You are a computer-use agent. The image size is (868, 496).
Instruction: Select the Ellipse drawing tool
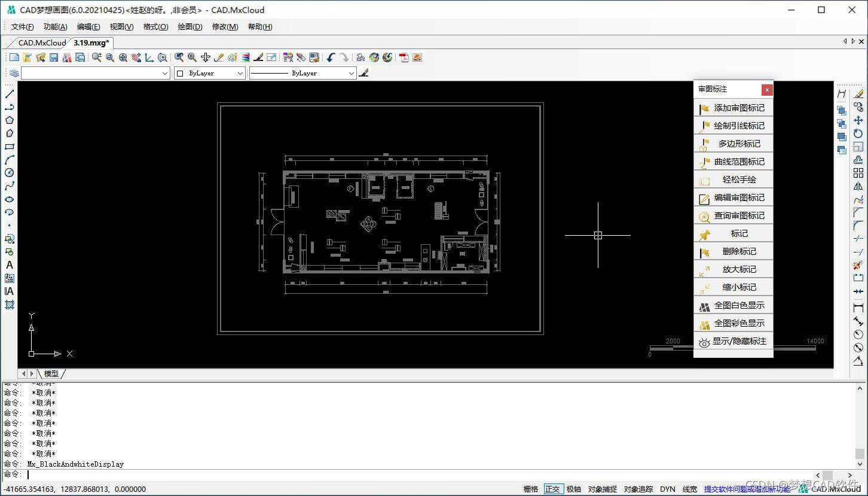tap(10, 199)
